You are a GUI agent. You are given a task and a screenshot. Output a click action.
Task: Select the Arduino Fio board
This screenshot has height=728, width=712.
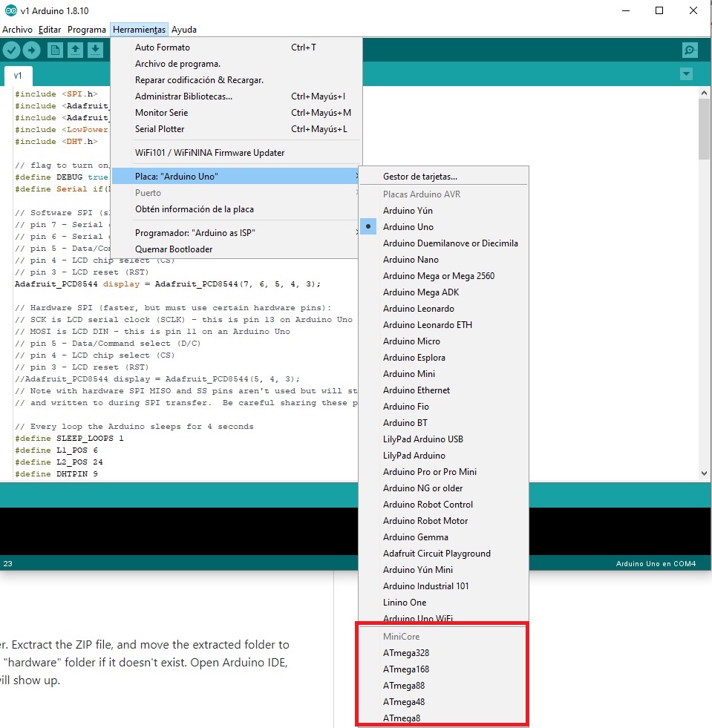[x=444, y=406]
